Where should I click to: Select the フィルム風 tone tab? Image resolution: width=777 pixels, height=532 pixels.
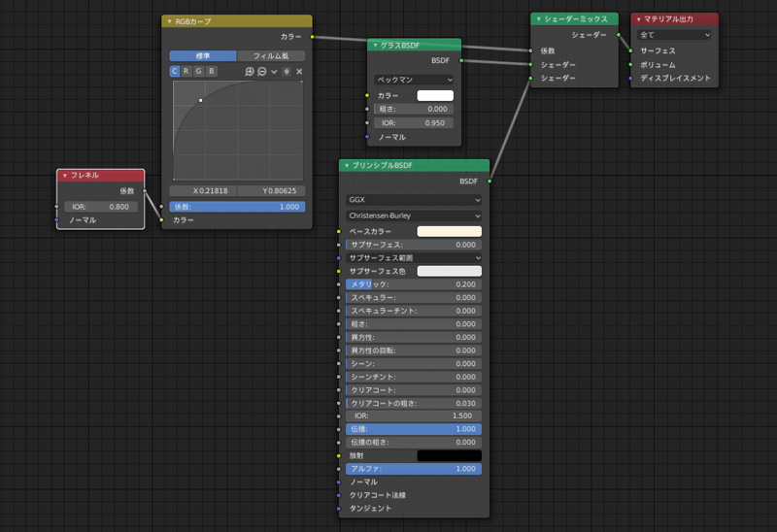tap(271, 56)
